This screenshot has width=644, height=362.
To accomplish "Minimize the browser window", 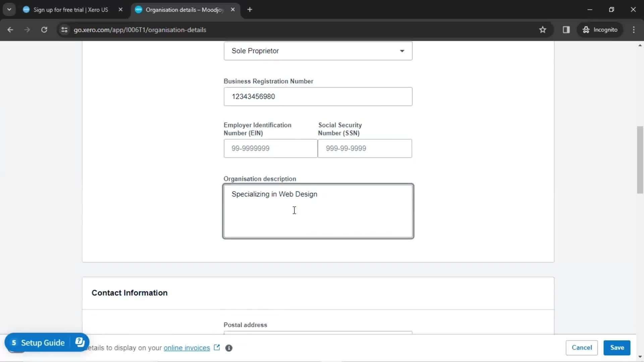I will 590,10.
